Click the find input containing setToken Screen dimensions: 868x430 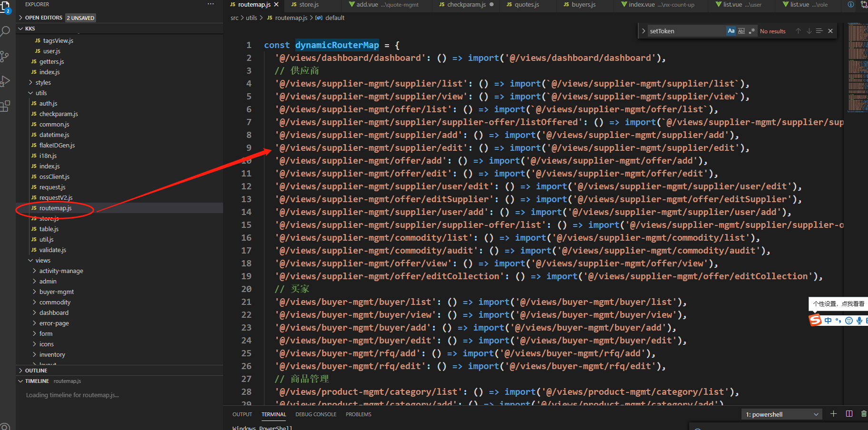tap(686, 31)
